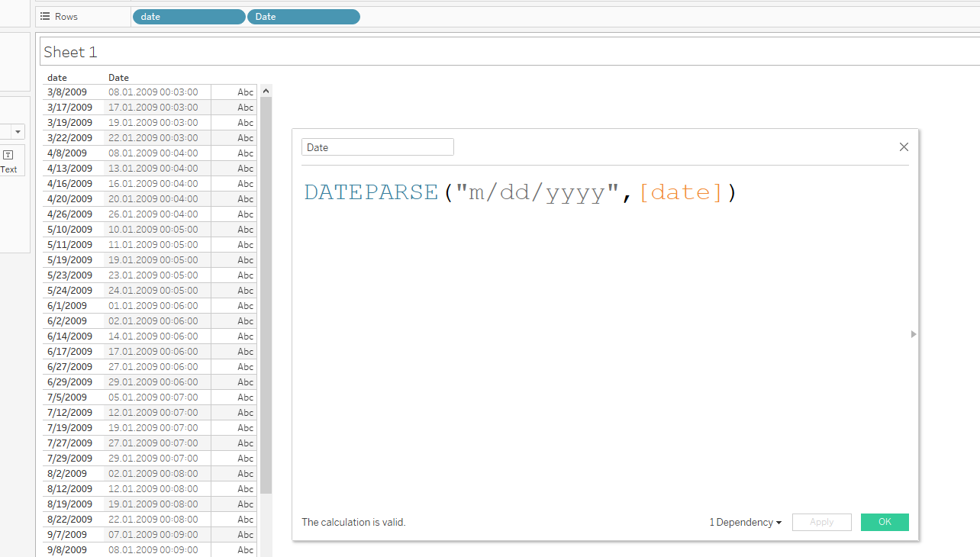Click the Rows shelf icon
Screen dimensions: 980x557
[x=44, y=17]
